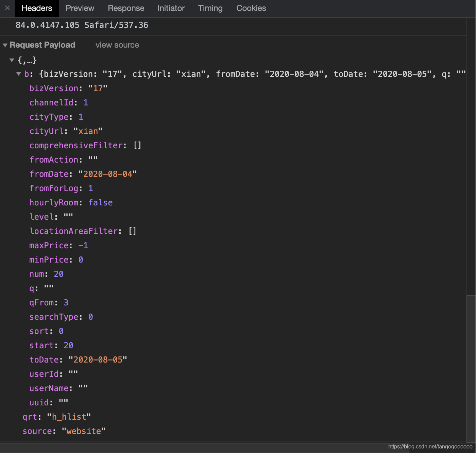Image resolution: width=476 pixels, height=453 pixels.
Task: Switch to the Headers tab
Action: (37, 8)
